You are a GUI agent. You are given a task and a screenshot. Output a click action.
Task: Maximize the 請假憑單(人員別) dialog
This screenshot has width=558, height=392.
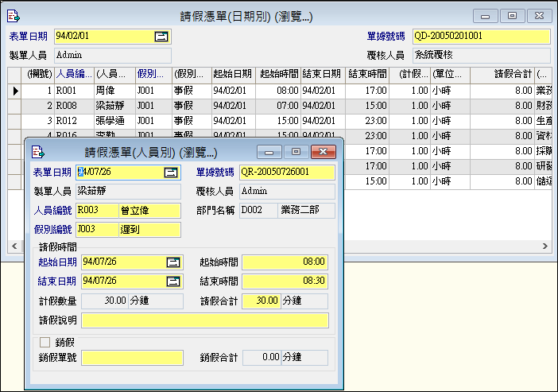296,151
